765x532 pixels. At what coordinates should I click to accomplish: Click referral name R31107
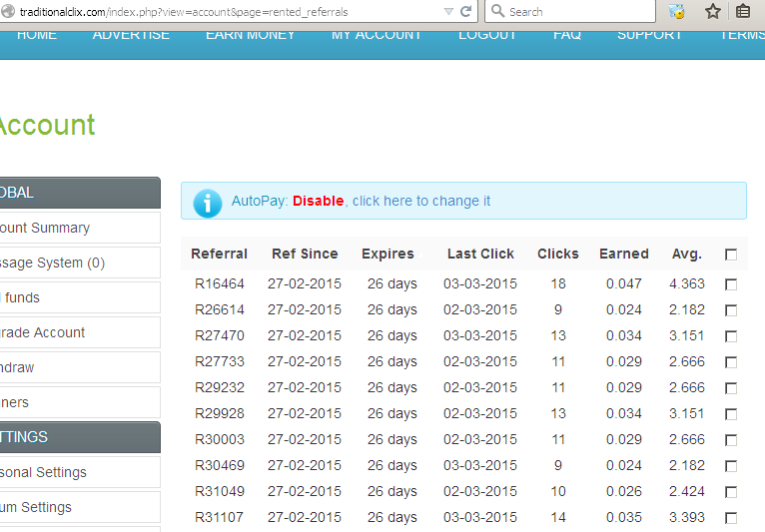click(219, 517)
